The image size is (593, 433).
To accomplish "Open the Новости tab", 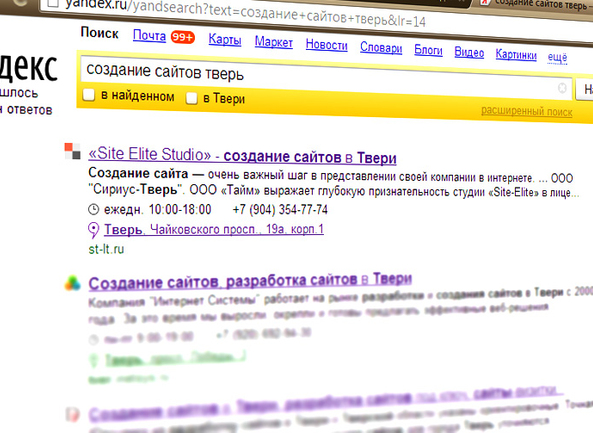I will coord(327,45).
